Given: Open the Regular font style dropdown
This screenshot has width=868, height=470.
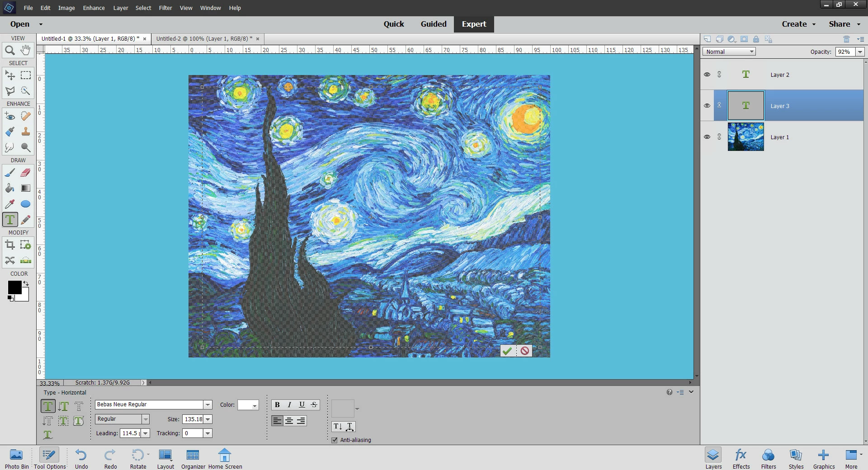Looking at the screenshot, I should pos(146,419).
